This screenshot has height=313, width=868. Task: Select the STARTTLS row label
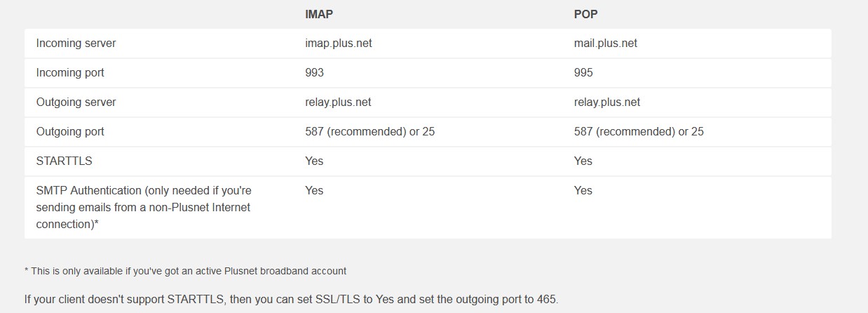pyautogui.click(x=64, y=161)
